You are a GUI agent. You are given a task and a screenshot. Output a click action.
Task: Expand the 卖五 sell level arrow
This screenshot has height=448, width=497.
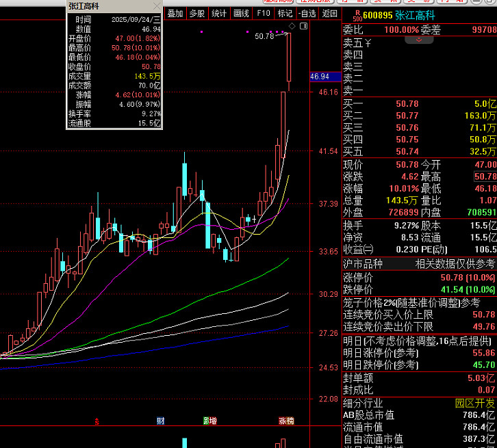pyautogui.click(x=368, y=43)
